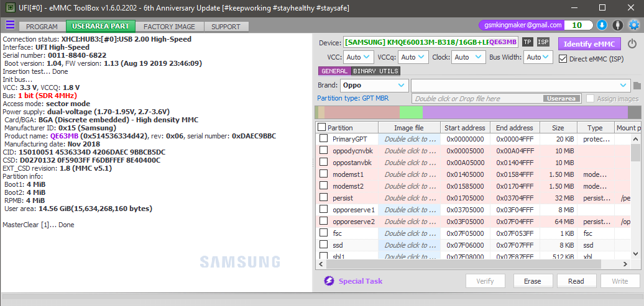Viewport: 644px width, 306px height.
Task: Click the green segment in partition map bar
Action: [411, 112]
